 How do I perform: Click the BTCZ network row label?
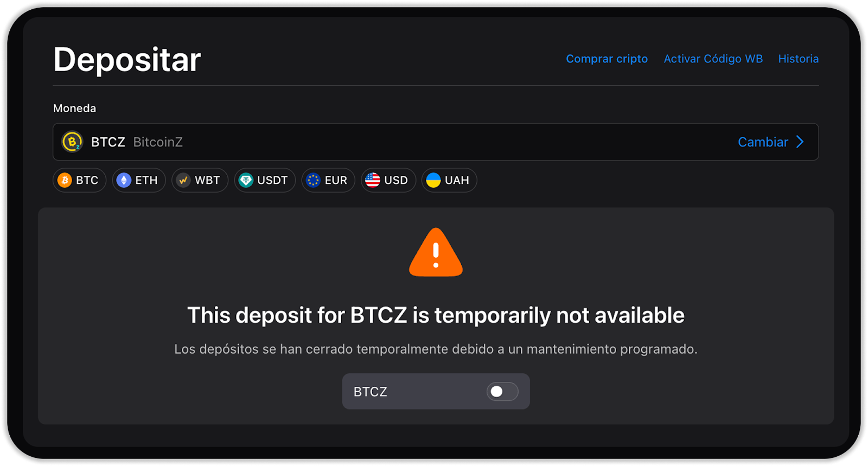pos(371,392)
